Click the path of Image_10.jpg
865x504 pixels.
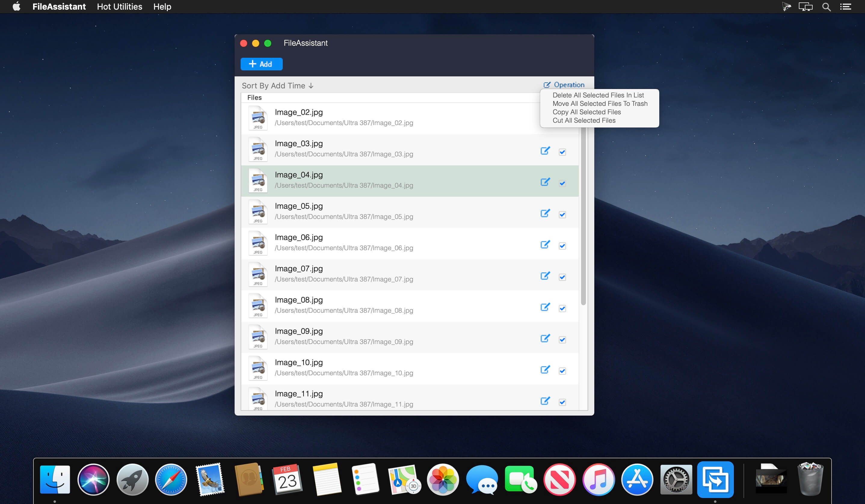[343, 373]
